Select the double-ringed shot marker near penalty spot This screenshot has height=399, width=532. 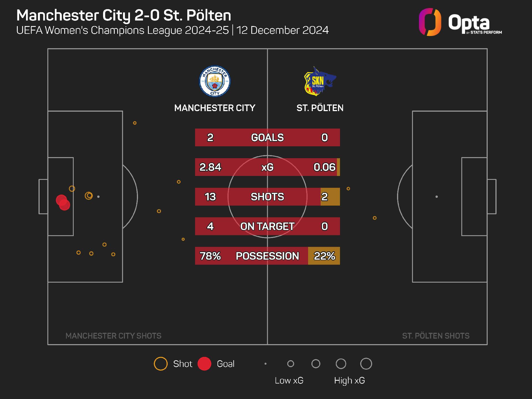click(89, 196)
